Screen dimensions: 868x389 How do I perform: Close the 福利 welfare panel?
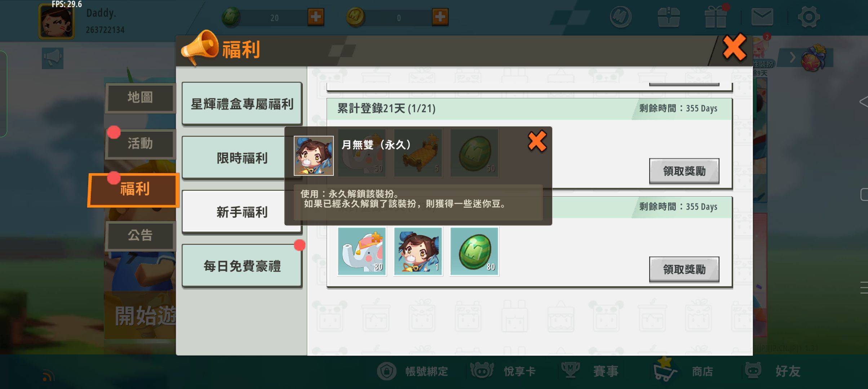click(x=734, y=47)
